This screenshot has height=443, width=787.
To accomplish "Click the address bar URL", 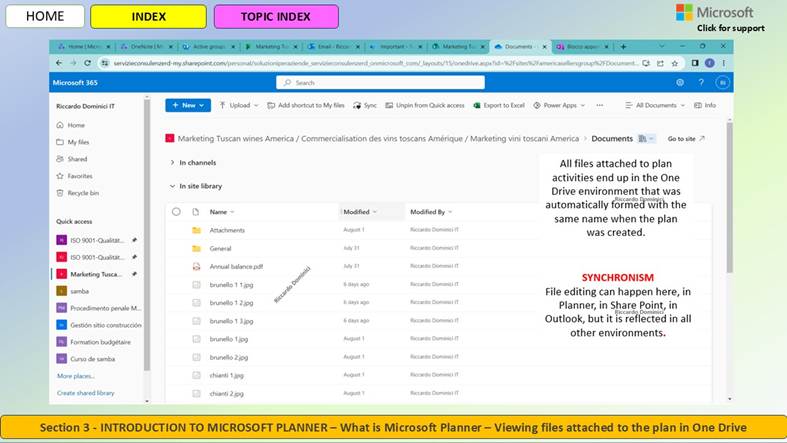I will [x=375, y=63].
